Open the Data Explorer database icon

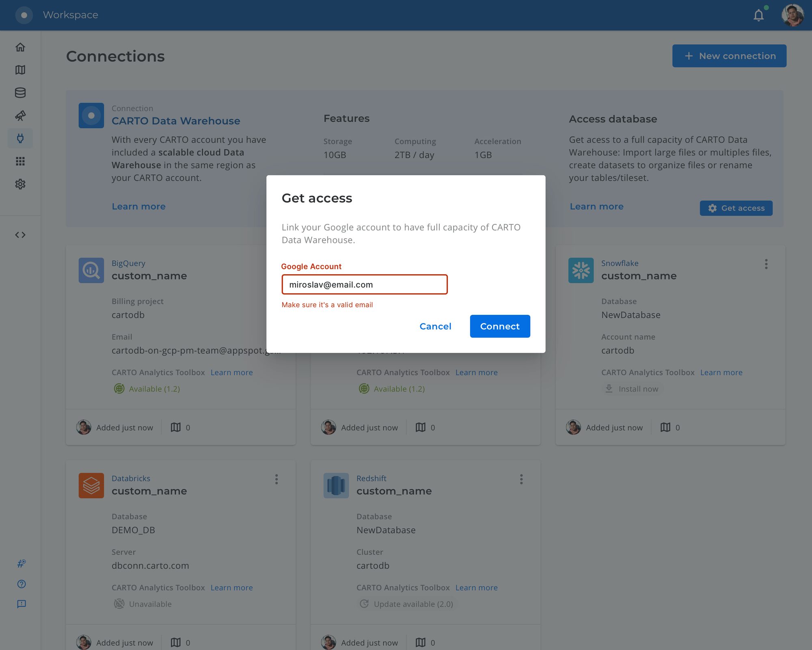[20, 93]
